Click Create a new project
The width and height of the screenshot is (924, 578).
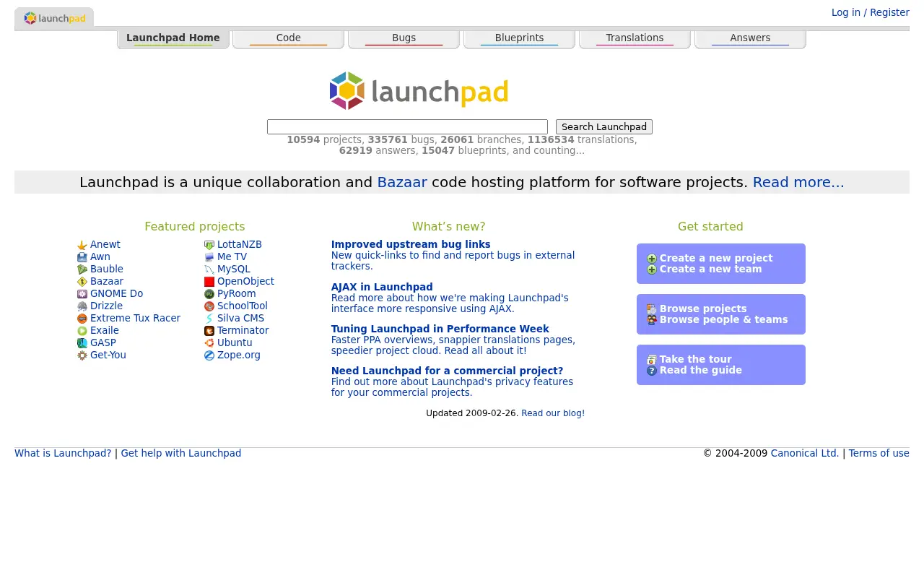(x=716, y=258)
